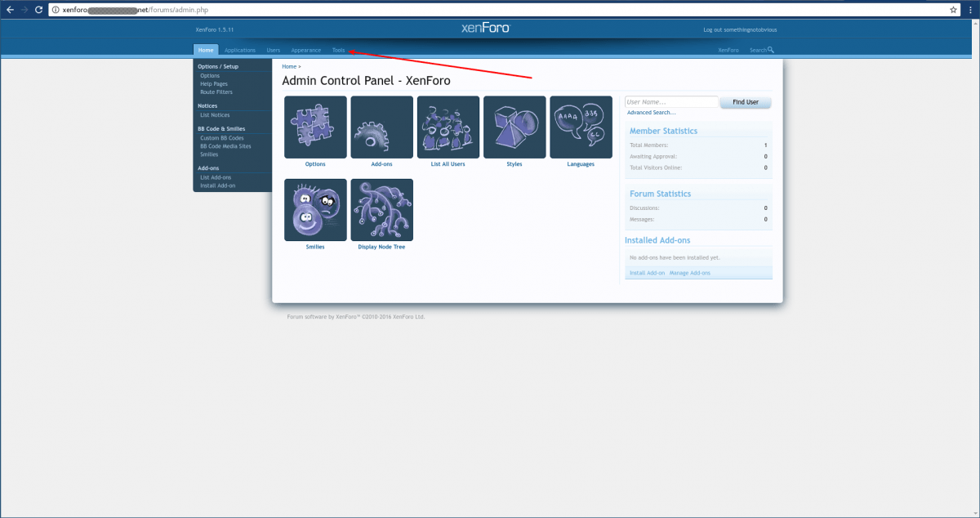Screen dimensions: 980x518
Task: Open Languages via the speech bubbles icon
Action: [x=581, y=127]
